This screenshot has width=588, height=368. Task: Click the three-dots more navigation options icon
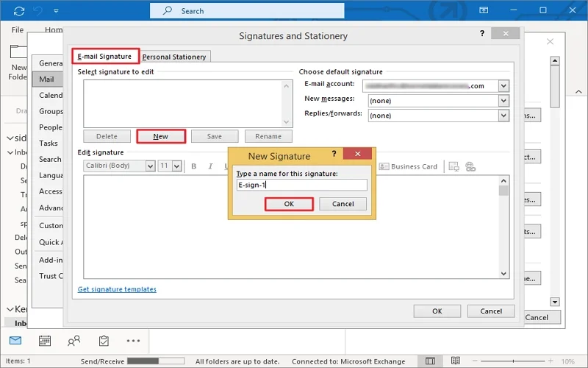coord(133,341)
